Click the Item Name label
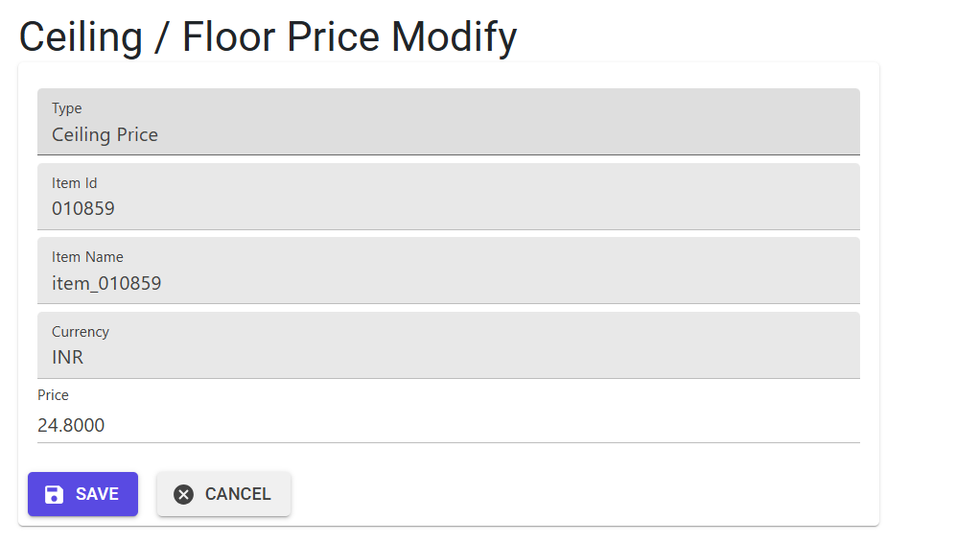Viewport: 980px width, 543px height. click(87, 257)
